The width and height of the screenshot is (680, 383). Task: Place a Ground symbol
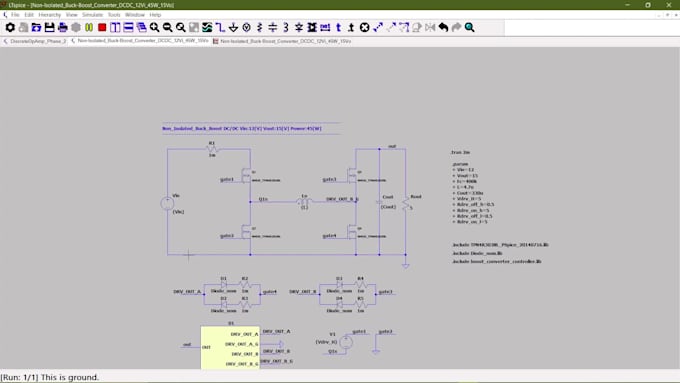point(233,27)
